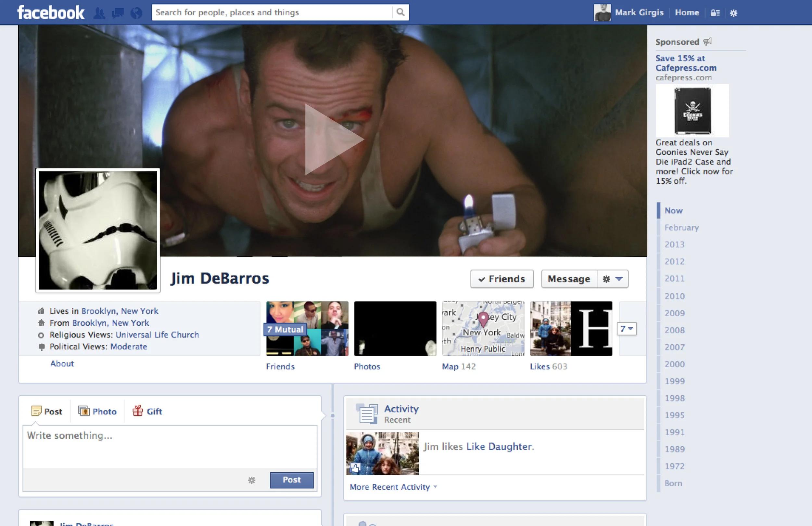
Task: Jump to 2011 on timeline
Action: point(674,279)
